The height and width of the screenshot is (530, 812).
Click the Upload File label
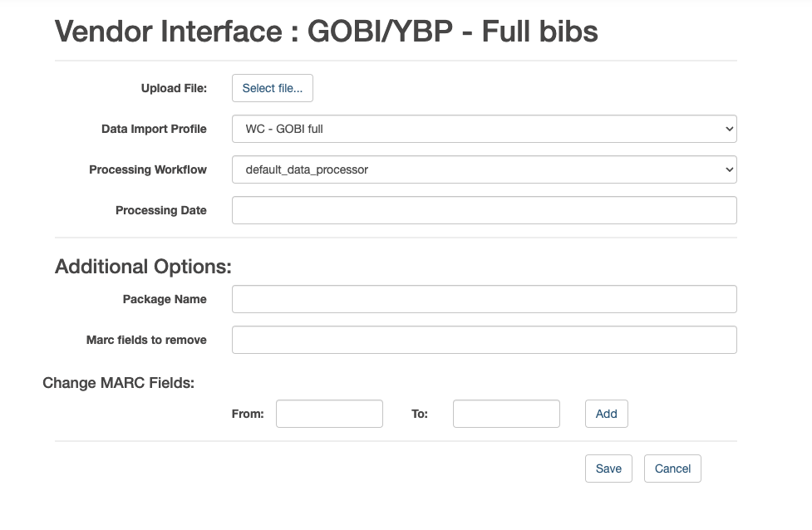174,89
